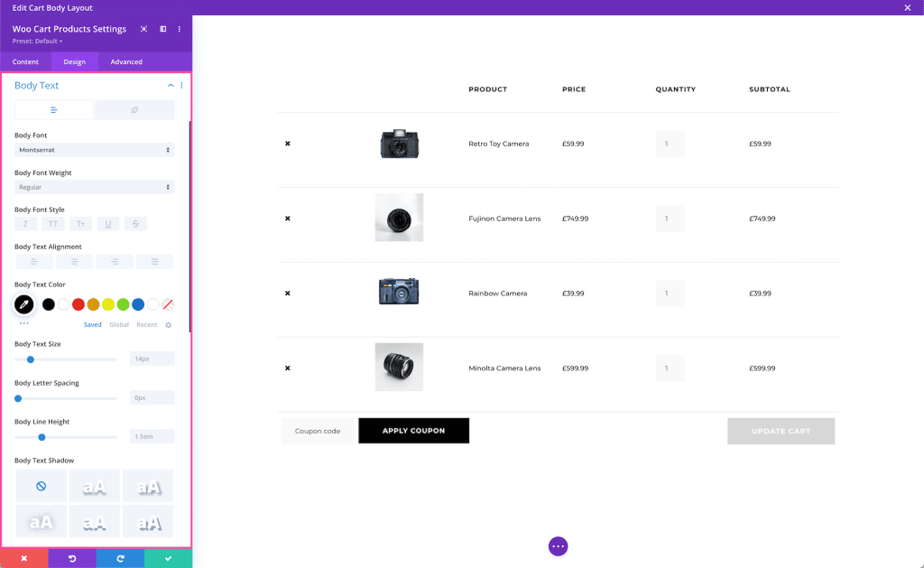Click the Apply Coupon button
Viewport: 924px width, 568px height.
[x=413, y=431]
